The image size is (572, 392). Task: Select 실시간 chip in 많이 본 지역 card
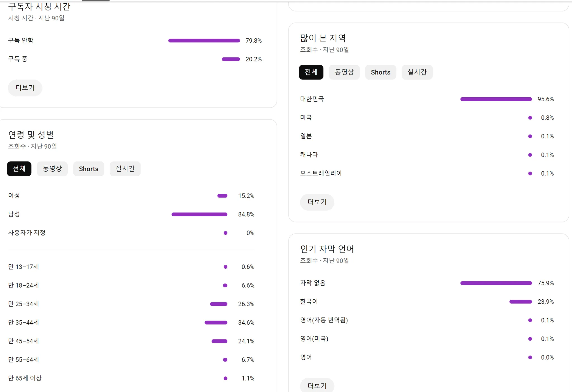[x=417, y=72]
